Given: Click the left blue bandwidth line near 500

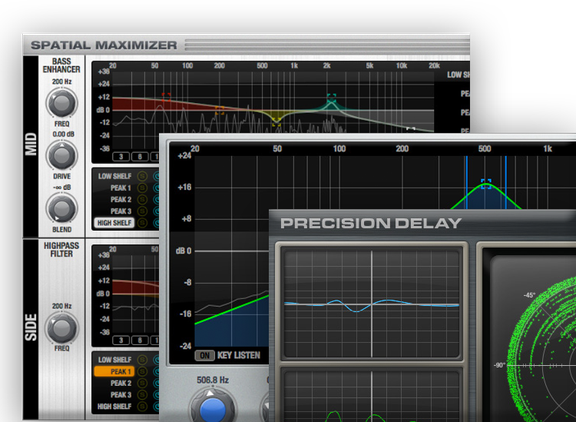Looking at the screenshot, I should click(467, 182).
